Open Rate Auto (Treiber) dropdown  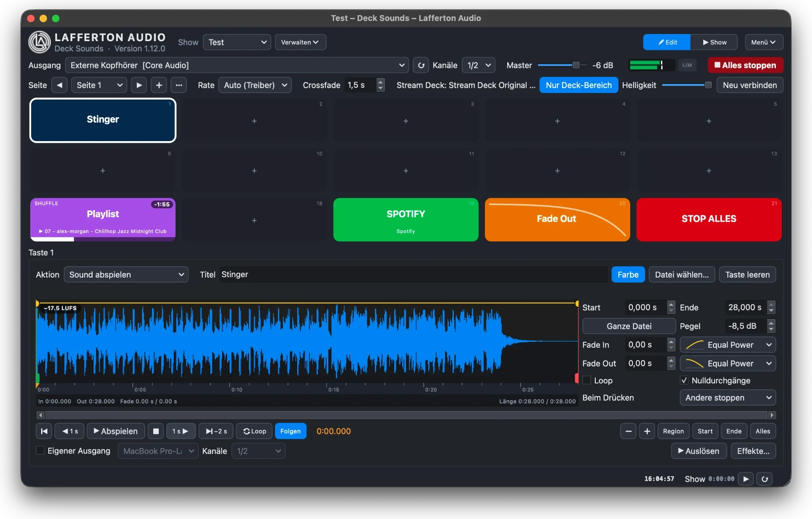coord(255,85)
